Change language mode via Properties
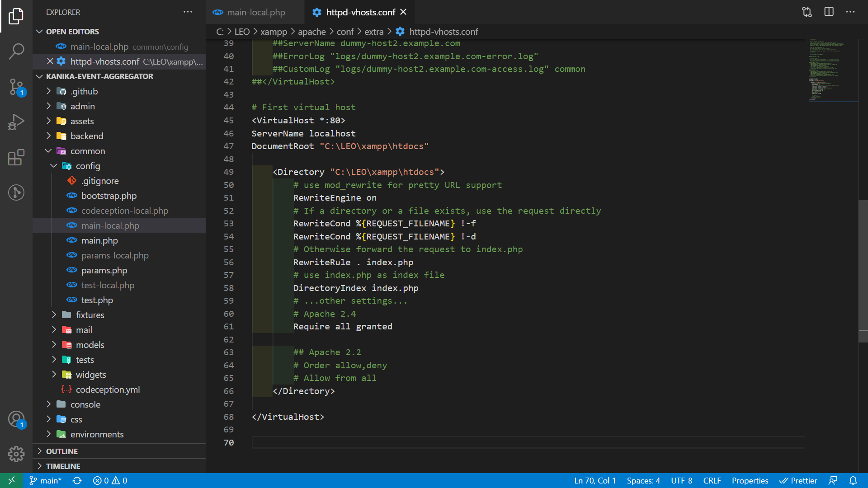The height and width of the screenshot is (488, 868). (x=750, y=480)
